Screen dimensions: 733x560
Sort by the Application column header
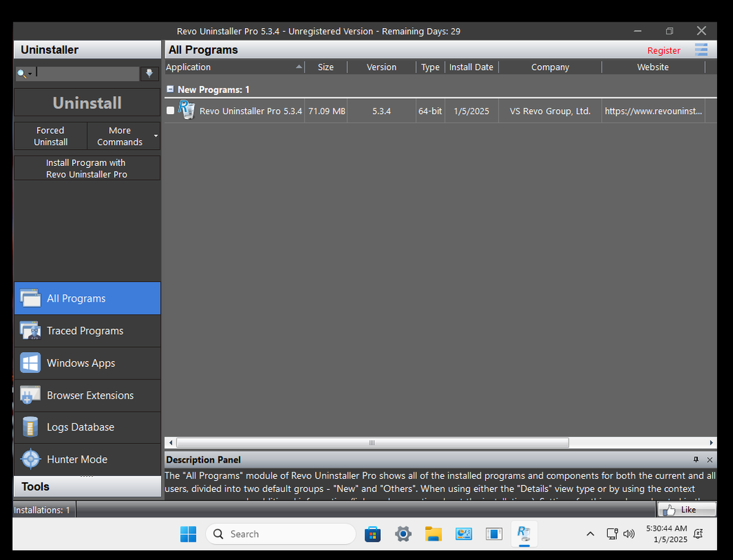pyautogui.click(x=235, y=66)
